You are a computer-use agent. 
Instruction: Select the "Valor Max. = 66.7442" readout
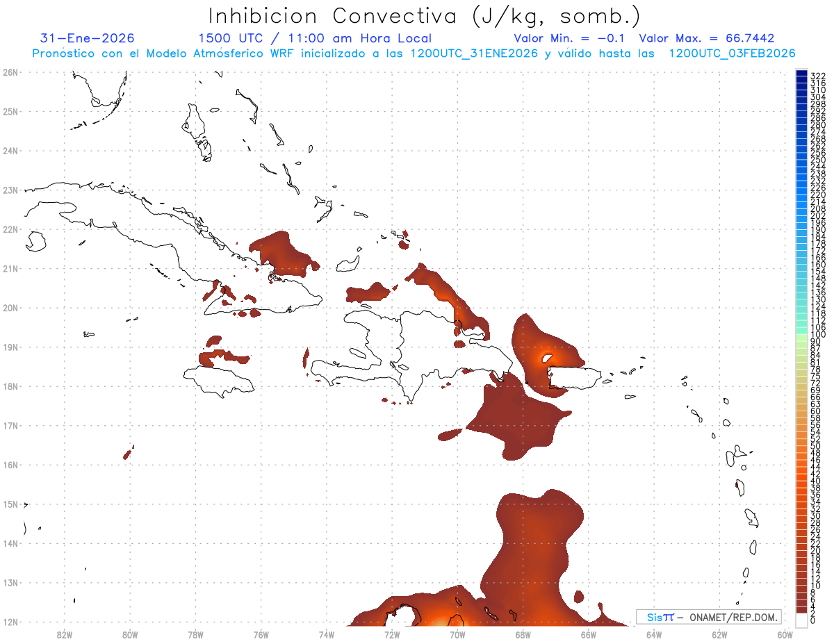pyautogui.click(x=707, y=38)
